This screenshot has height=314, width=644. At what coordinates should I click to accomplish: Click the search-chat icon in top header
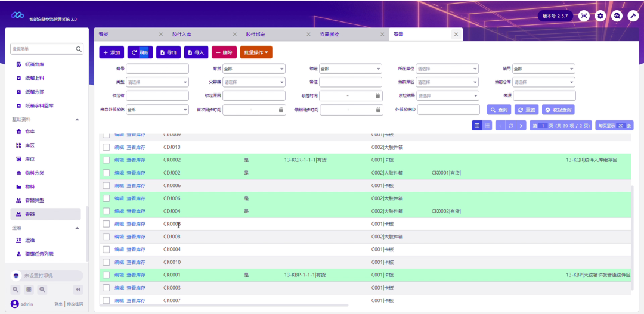617,16
